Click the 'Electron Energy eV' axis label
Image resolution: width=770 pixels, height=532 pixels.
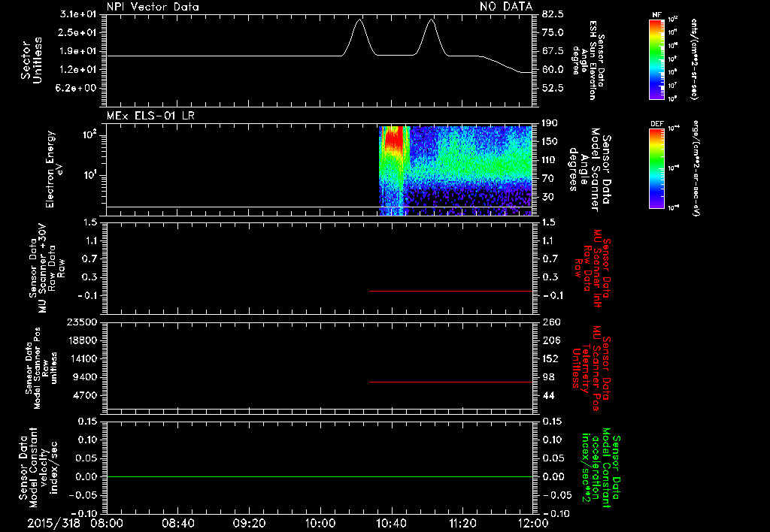pyautogui.click(x=54, y=169)
